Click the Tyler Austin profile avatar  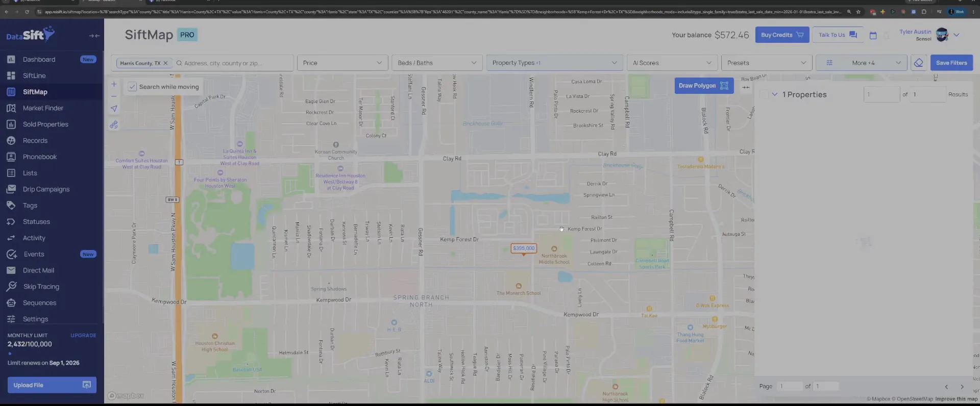[942, 35]
